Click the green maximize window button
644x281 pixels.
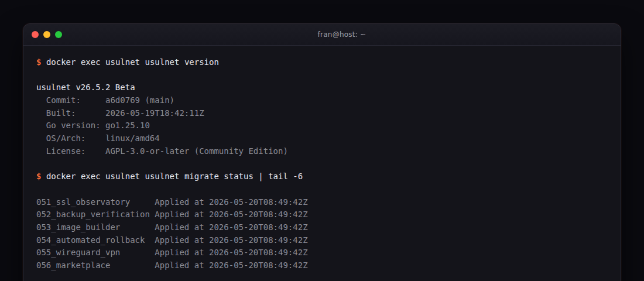(x=59, y=35)
